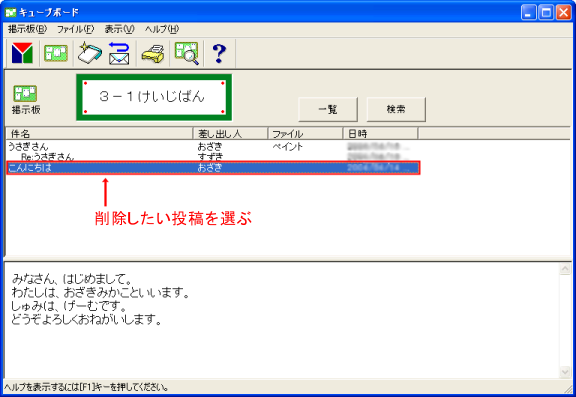Select the こんにちは post row

213,168
